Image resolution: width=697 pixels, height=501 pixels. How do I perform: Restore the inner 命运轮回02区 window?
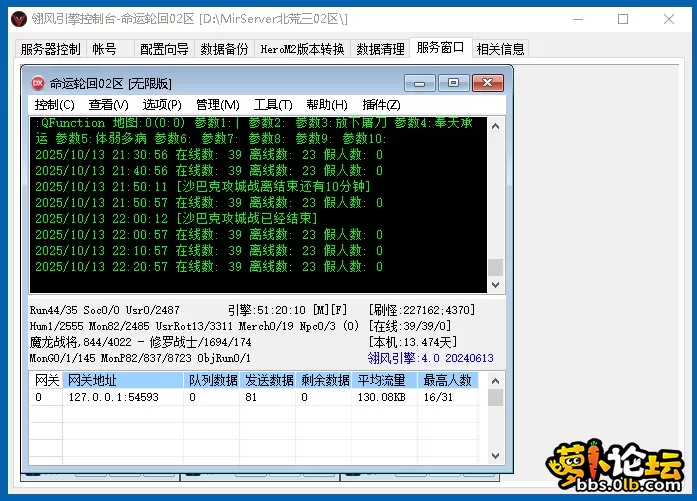pos(454,83)
